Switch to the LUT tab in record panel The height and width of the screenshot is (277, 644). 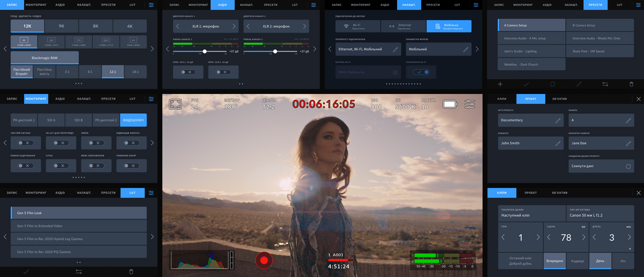click(x=132, y=5)
